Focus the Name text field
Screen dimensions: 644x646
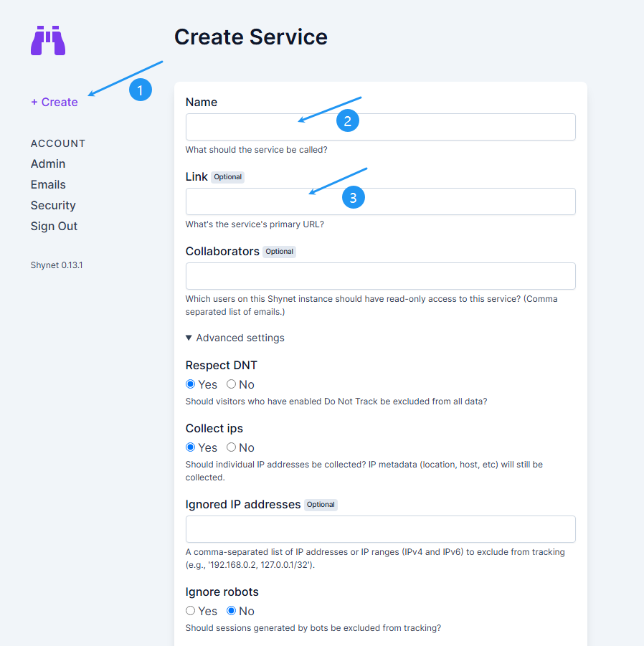tap(380, 127)
